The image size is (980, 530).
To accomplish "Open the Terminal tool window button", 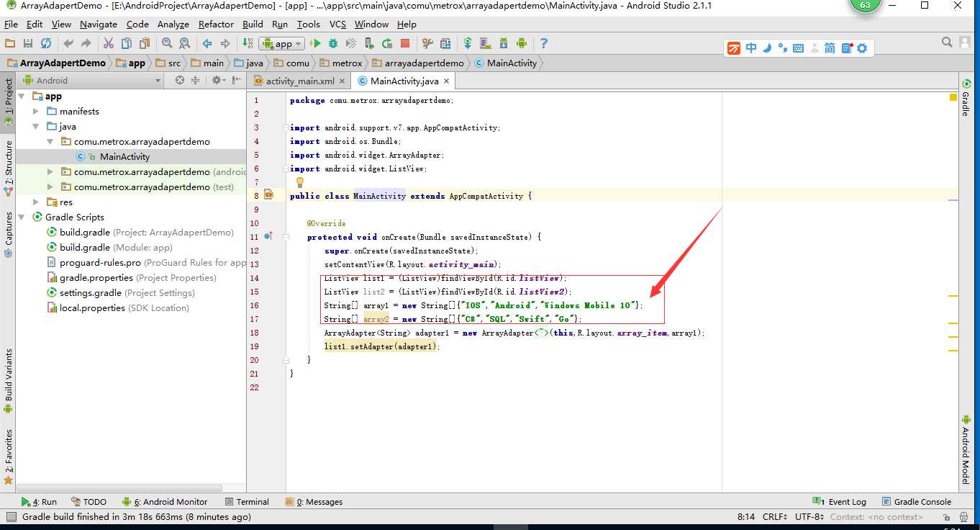I will coord(247,502).
